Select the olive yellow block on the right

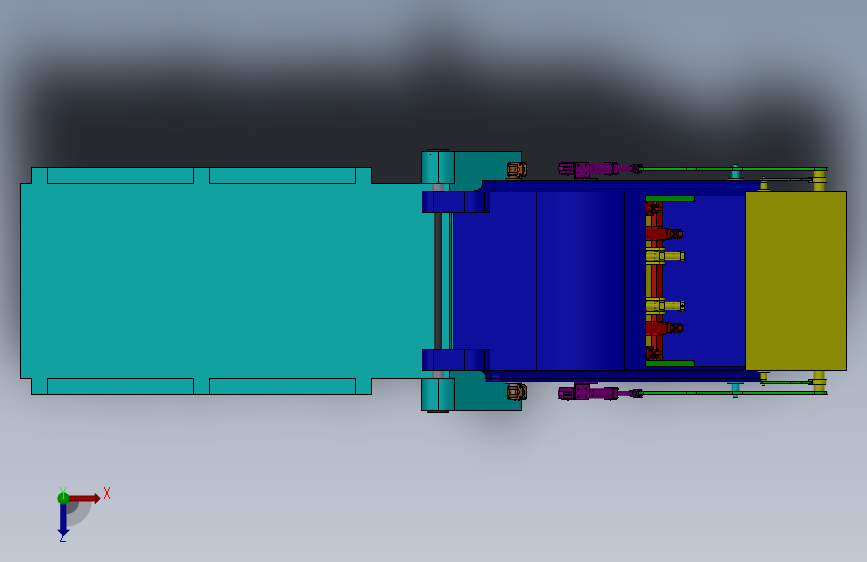796,281
